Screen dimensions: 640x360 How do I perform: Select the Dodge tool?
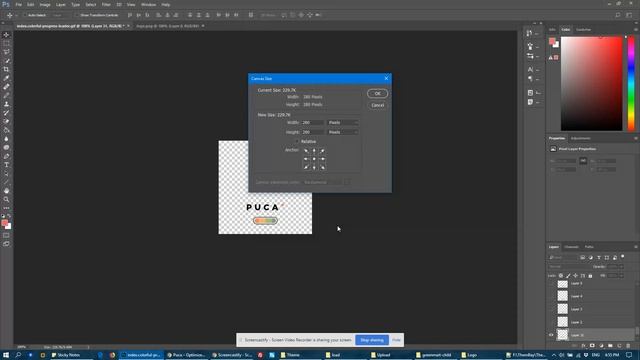[6, 147]
